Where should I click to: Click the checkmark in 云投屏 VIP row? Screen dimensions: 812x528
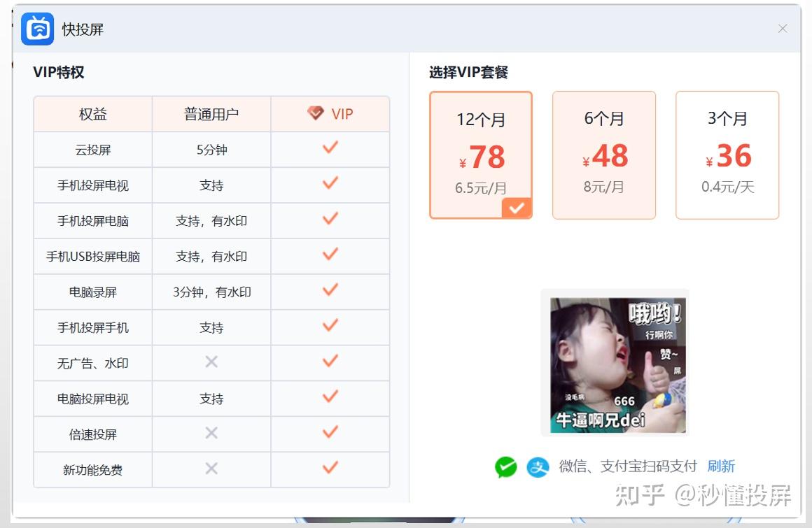[x=330, y=148]
